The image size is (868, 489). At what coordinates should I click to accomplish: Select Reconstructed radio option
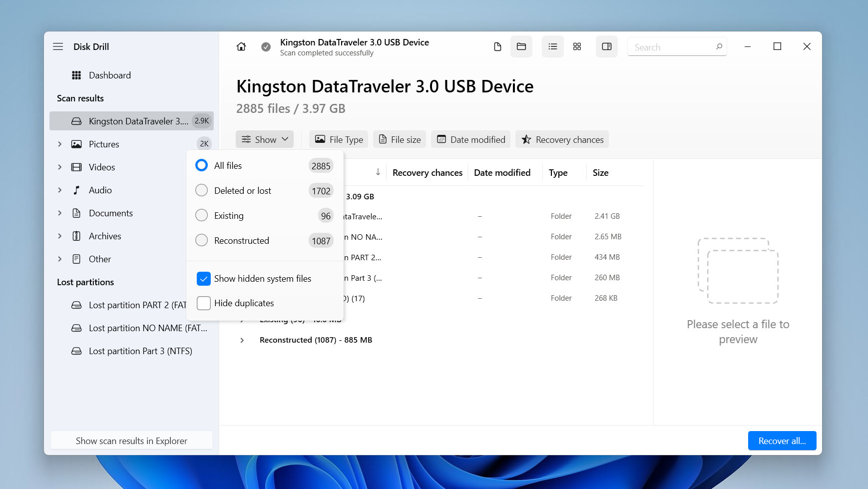(x=201, y=240)
